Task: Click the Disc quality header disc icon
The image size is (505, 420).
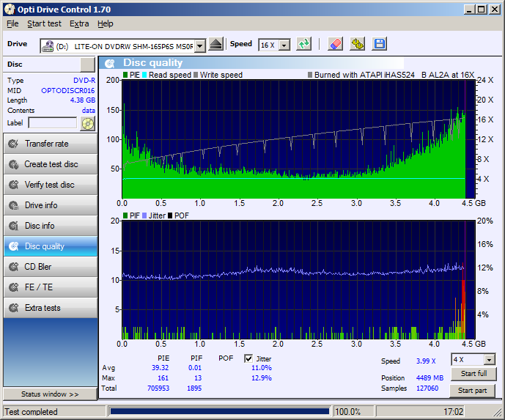Action: 110,64
